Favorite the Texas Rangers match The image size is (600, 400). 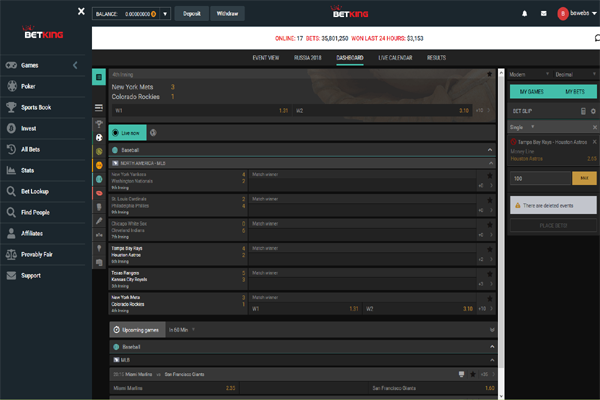pos(489,274)
